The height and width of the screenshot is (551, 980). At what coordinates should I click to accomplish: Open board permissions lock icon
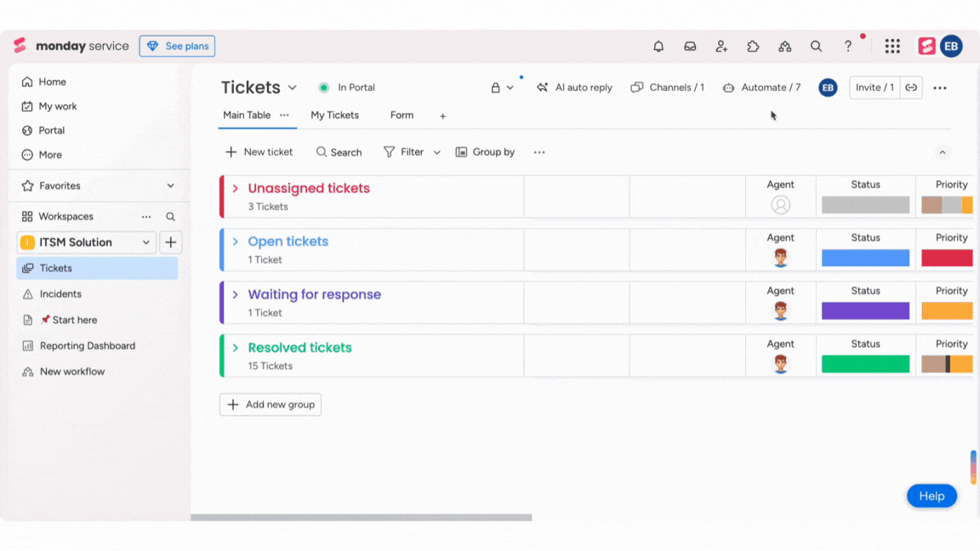(495, 88)
